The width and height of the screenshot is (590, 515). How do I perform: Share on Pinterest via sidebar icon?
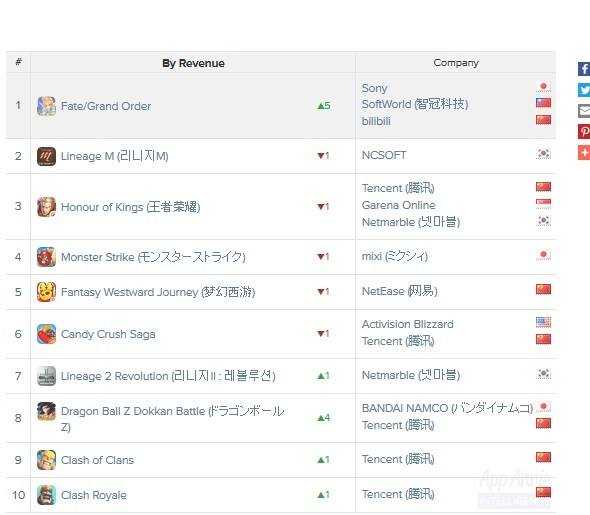[584, 132]
